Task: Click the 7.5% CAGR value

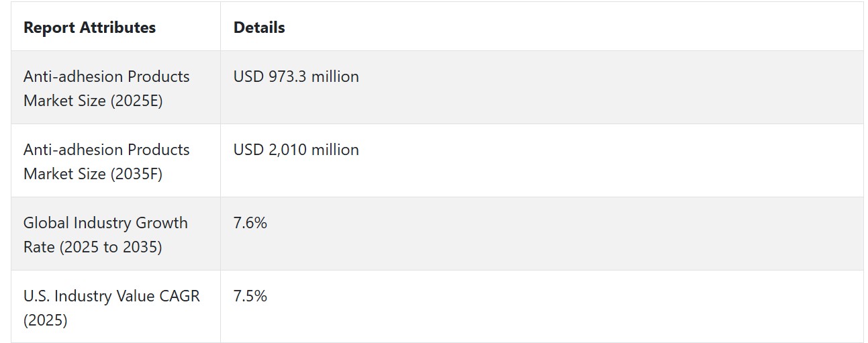Action: [250, 296]
